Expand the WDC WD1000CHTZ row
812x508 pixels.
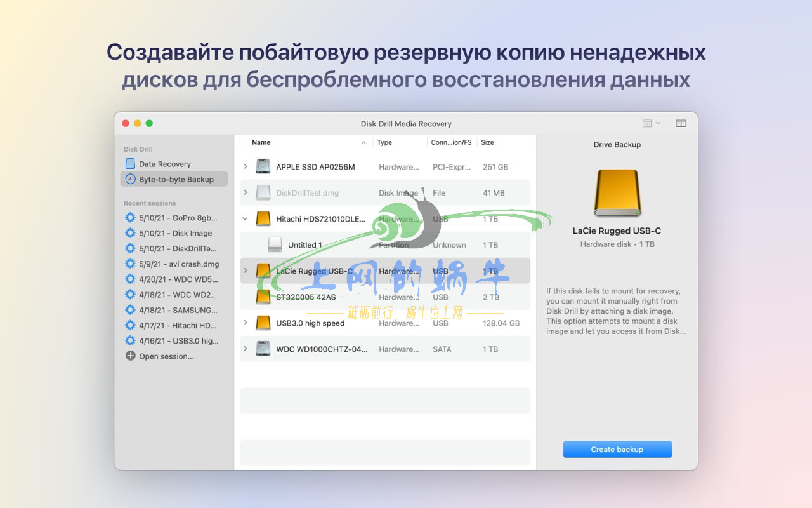coord(246,349)
